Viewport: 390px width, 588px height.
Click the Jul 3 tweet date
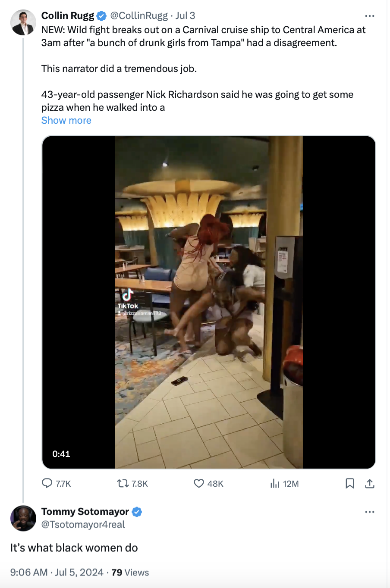coord(186,16)
